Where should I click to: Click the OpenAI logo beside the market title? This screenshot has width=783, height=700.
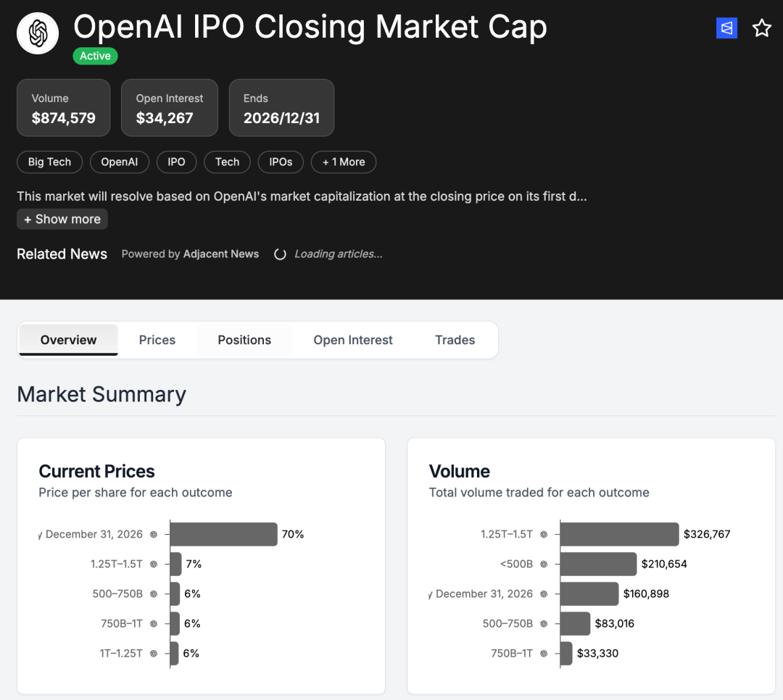(x=37, y=33)
